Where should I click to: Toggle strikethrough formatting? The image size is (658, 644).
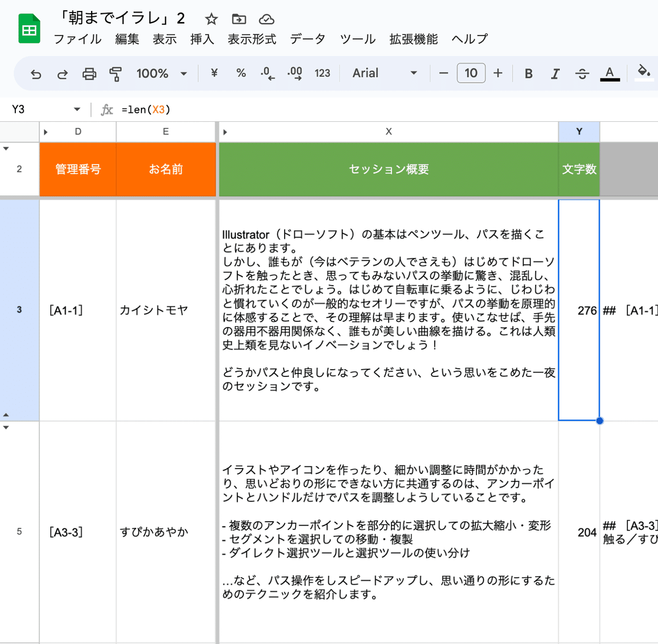tap(582, 74)
